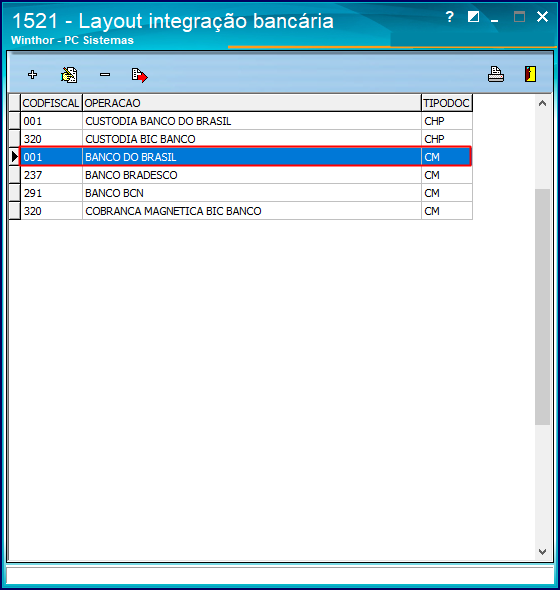Click the window theme toggle icon
The height and width of the screenshot is (590, 560).
point(473,17)
